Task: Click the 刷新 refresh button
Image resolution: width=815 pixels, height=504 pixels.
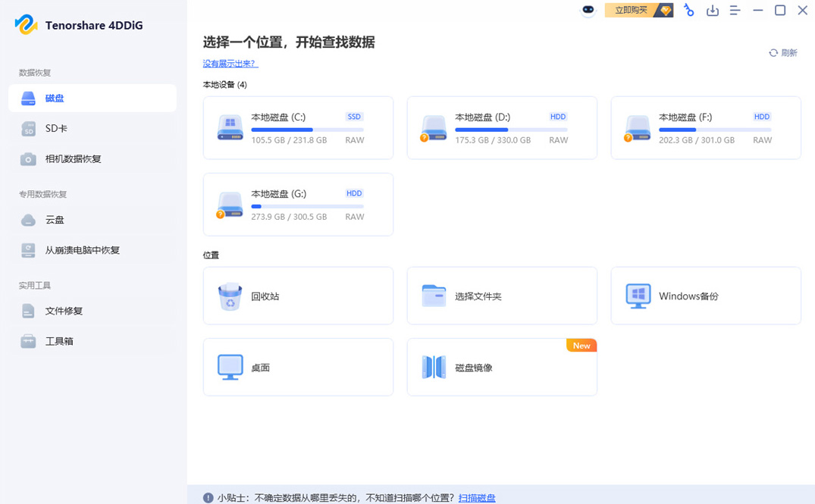Action: tap(782, 52)
